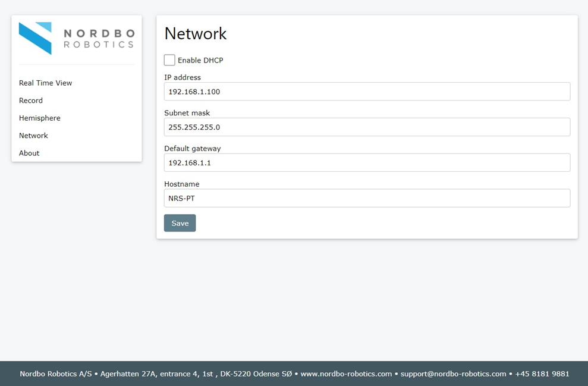This screenshot has width=588, height=386.
Task: Click the Agerhatten 27A address text
Action: [x=196, y=374]
